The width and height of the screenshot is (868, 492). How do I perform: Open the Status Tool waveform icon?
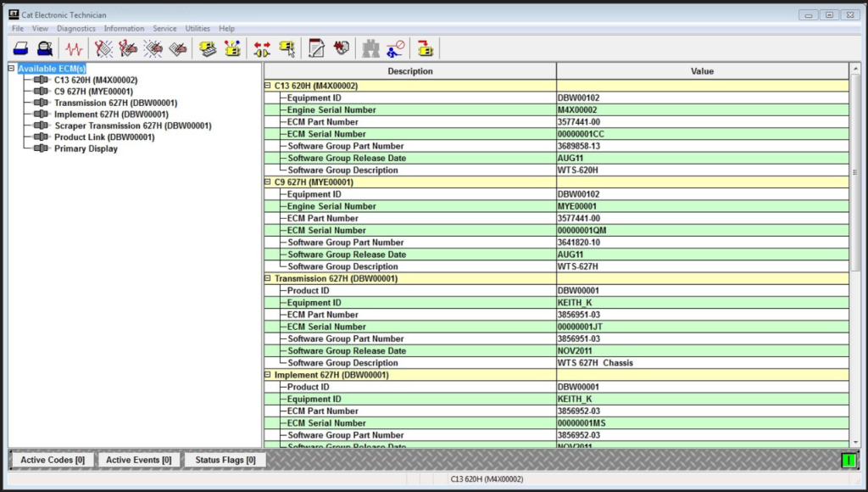point(74,49)
